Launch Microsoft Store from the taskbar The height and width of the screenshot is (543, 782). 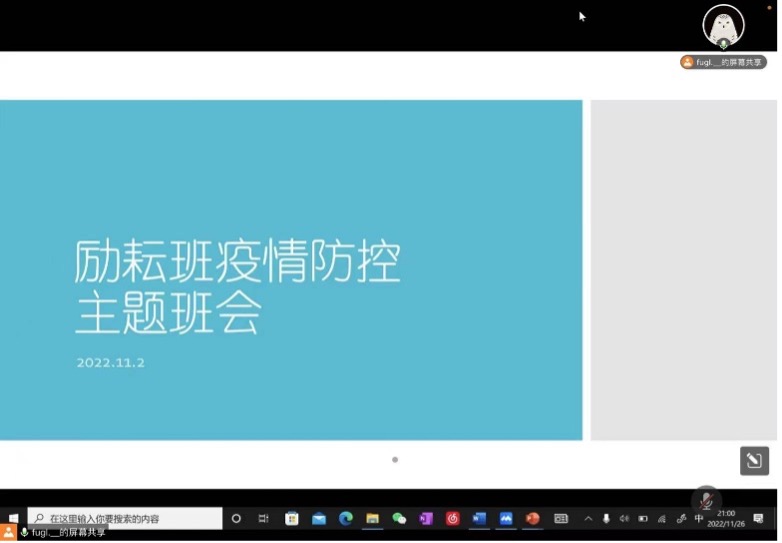(x=292, y=519)
